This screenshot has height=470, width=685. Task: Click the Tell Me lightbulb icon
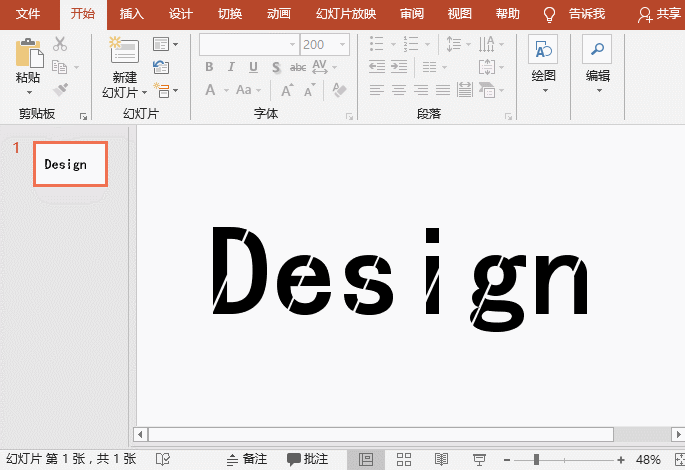pos(549,15)
